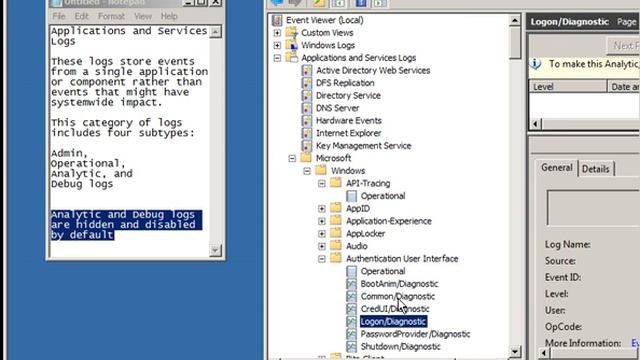Click the BootAnim/Diagnostic analytic log icon
This screenshot has width=640, height=360.
point(351,284)
